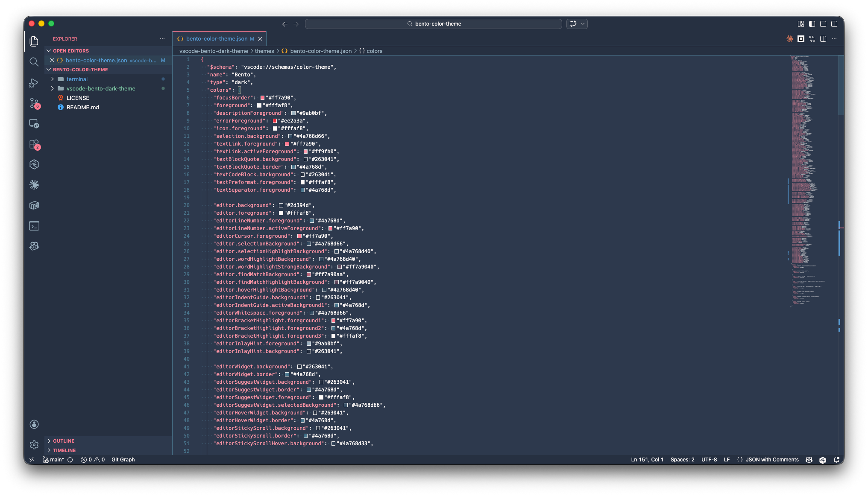The height and width of the screenshot is (496, 868).
Task: Click errors and warnings count in status bar
Action: [93, 460]
